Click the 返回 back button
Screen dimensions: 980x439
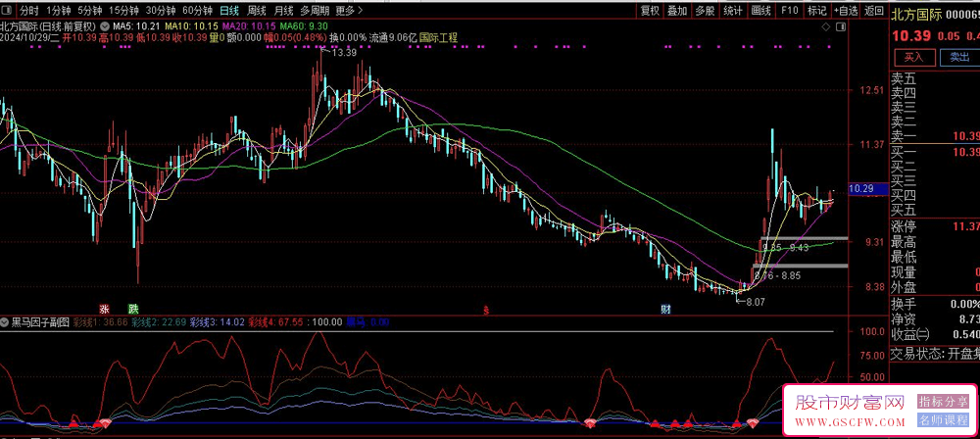click(874, 11)
